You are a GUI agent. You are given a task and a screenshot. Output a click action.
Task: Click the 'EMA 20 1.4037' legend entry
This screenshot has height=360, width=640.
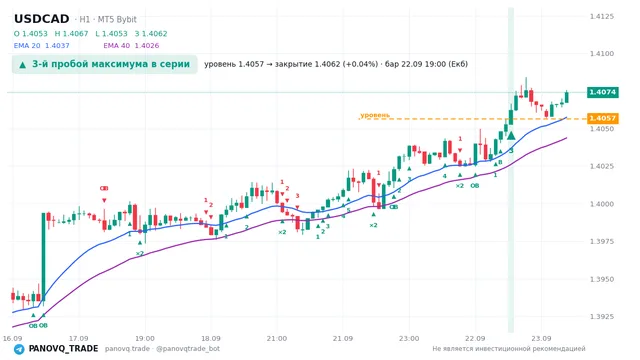coord(42,46)
